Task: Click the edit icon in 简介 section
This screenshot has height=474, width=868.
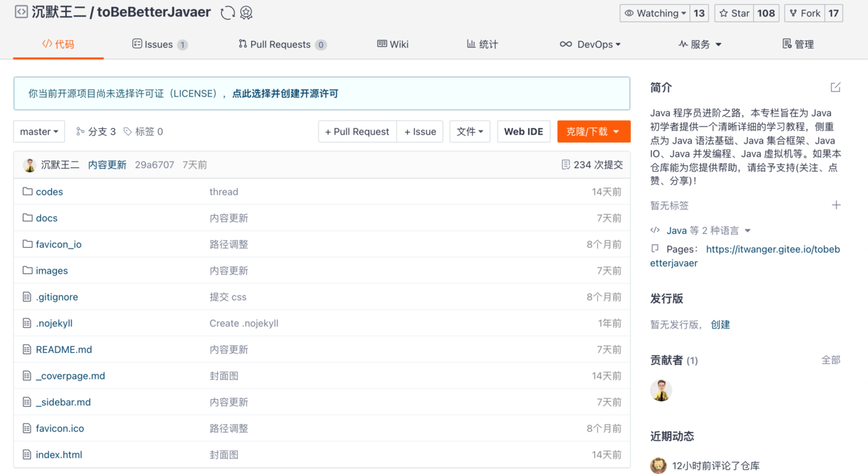Action: click(x=835, y=88)
